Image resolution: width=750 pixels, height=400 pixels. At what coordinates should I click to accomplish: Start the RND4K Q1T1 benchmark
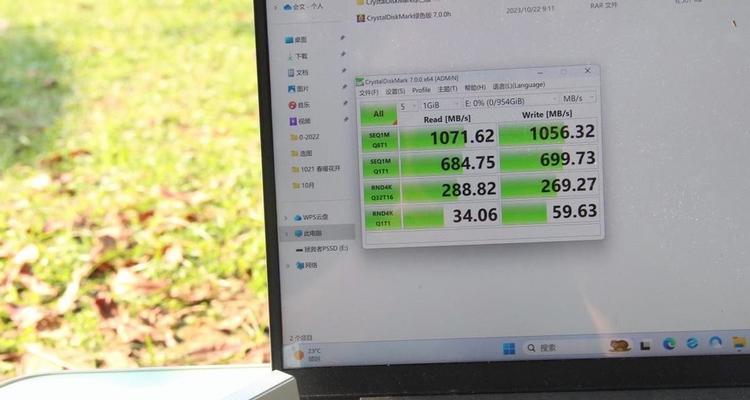tap(383, 219)
